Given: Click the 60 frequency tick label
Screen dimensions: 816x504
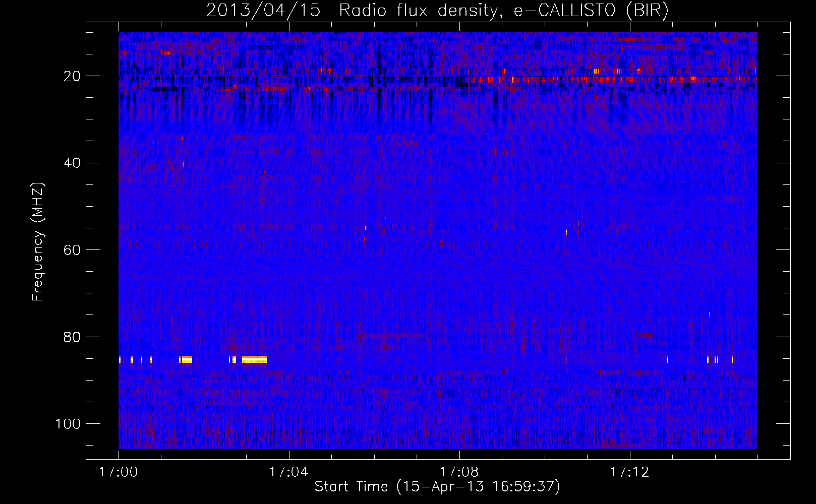Looking at the screenshot, I should coord(73,250).
